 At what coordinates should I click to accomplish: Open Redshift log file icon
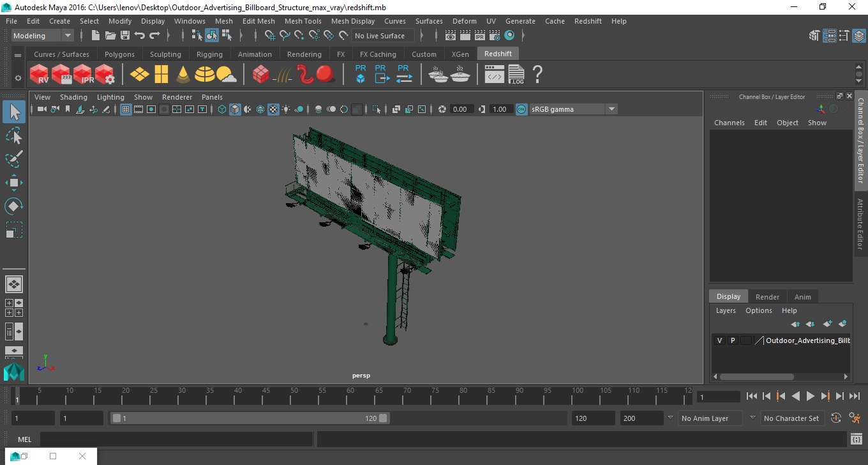(516, 75)
